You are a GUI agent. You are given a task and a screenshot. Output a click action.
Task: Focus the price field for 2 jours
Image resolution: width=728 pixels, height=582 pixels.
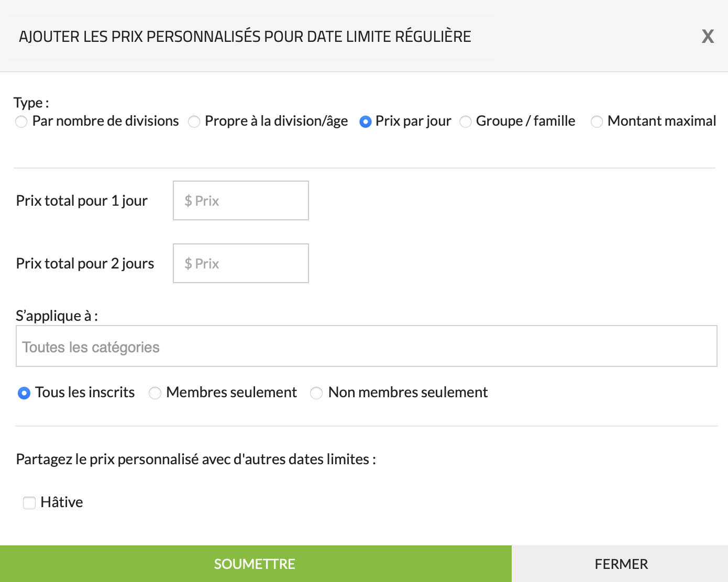click(x=240, y=263)
